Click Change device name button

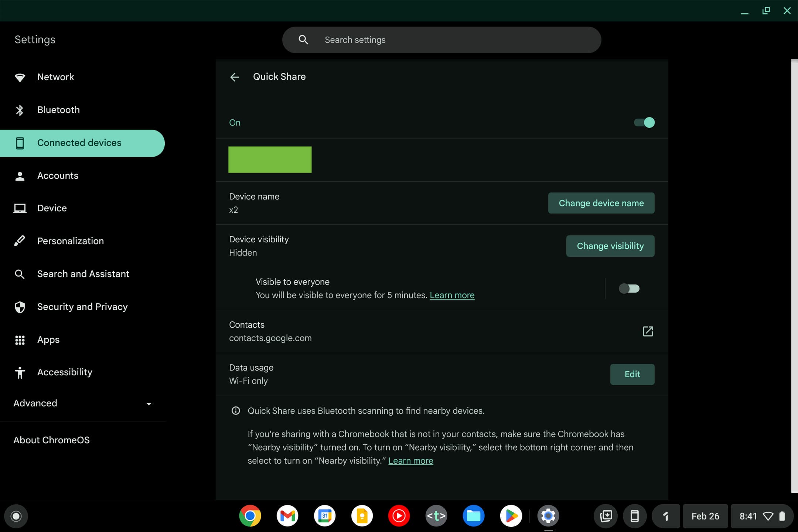(601, 203)
